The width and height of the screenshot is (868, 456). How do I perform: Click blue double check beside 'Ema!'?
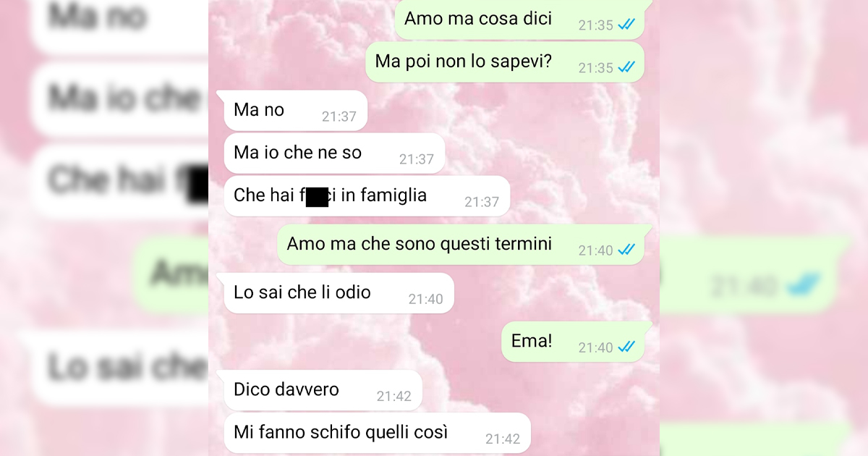pos(626,347)
